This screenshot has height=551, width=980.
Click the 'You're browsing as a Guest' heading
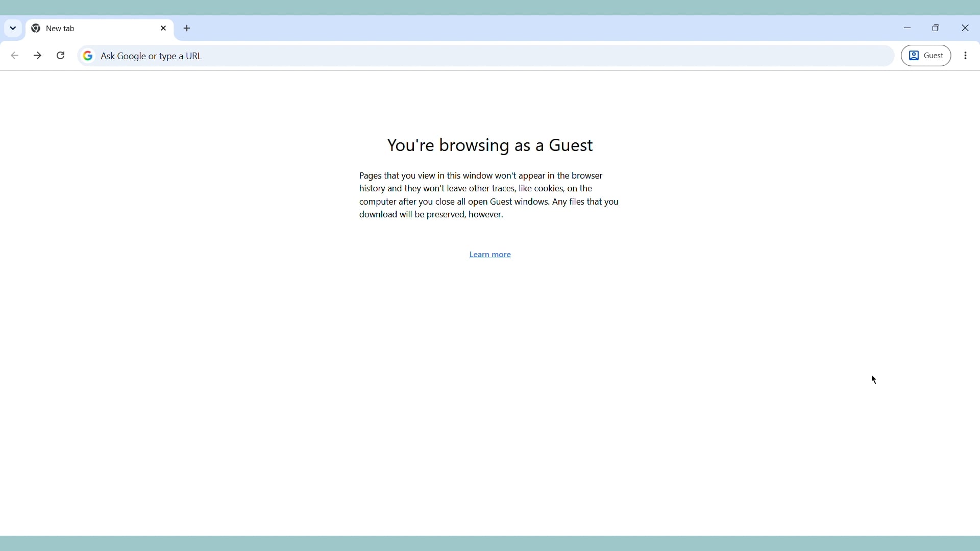click(x=491, y=146)
